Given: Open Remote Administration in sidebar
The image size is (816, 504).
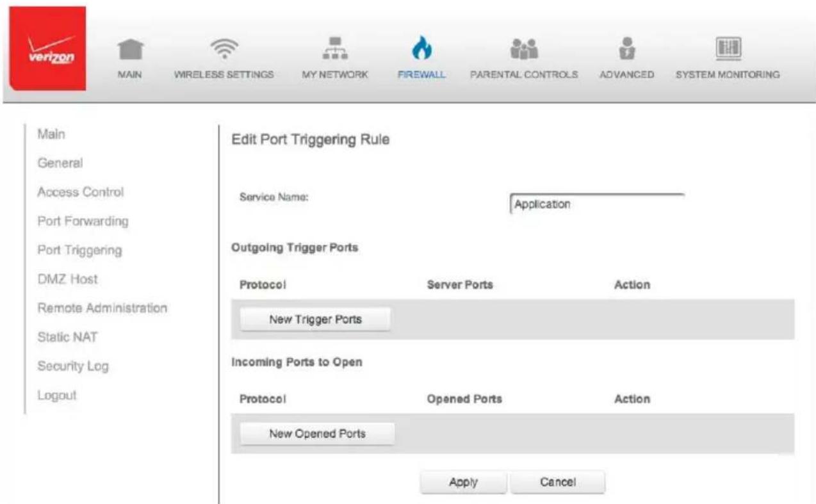Looking at the screenshot, I should click(x=102, y=308).
